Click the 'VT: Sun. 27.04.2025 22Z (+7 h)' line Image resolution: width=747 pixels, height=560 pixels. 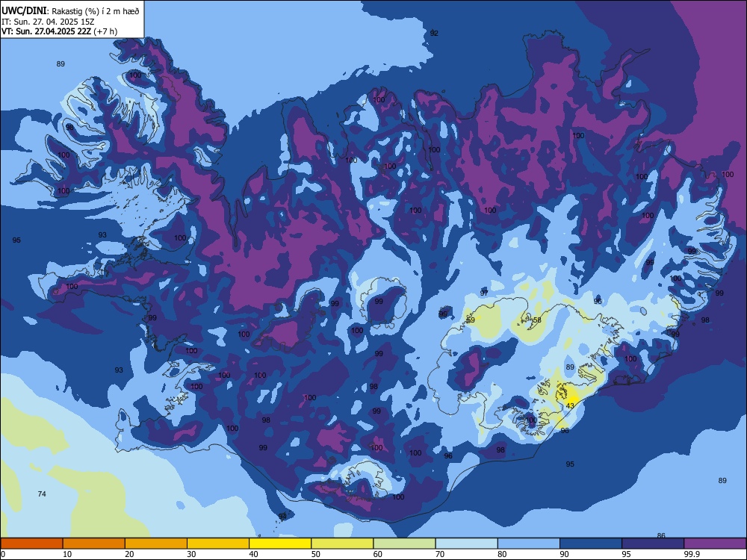click(59, 31)
